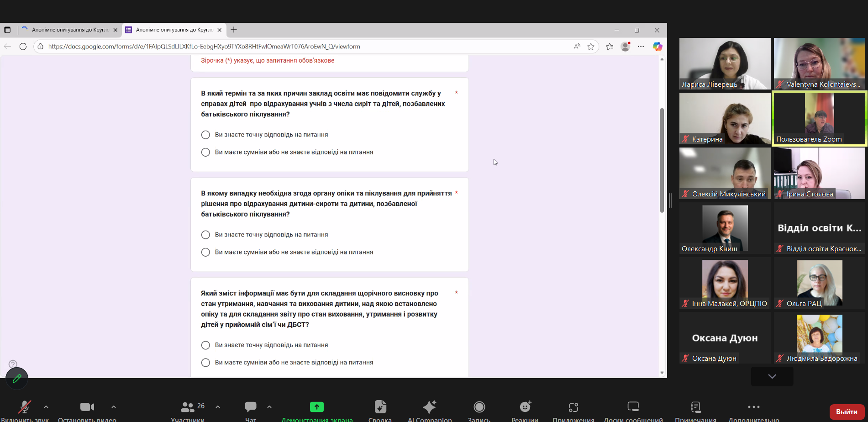
Task: Open the Zoom Chat panel
Action: click(x=251, y=407)
